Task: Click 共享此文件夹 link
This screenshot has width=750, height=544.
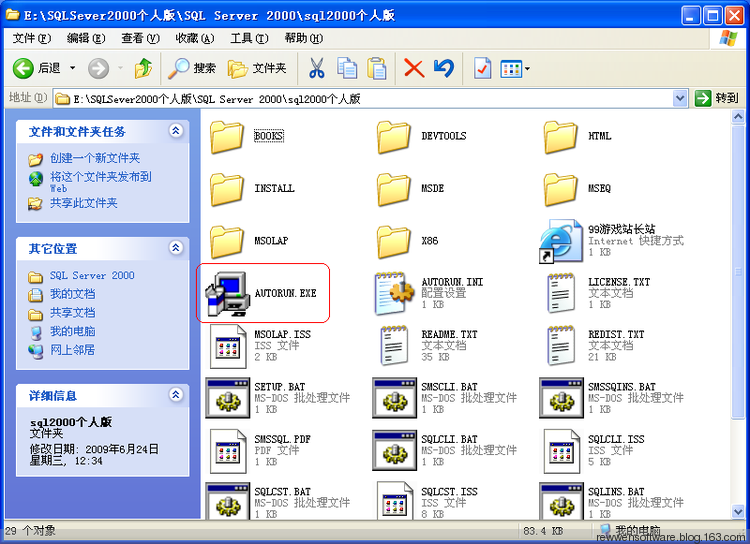Action: pos(84,203)
